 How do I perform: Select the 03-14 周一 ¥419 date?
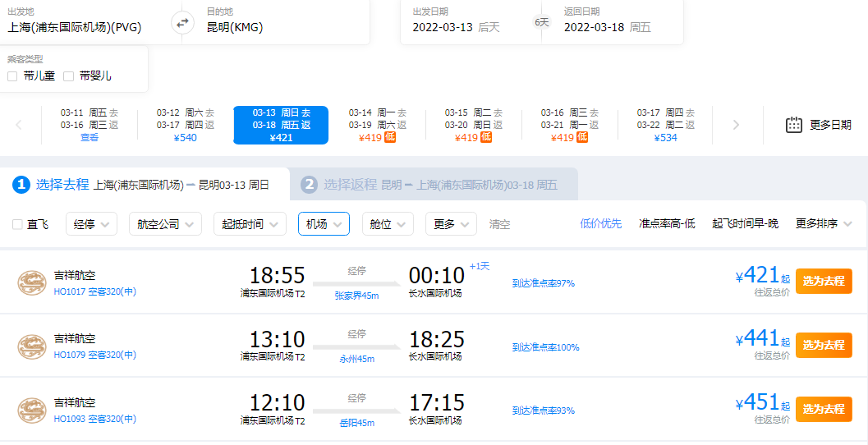[377, 125]
